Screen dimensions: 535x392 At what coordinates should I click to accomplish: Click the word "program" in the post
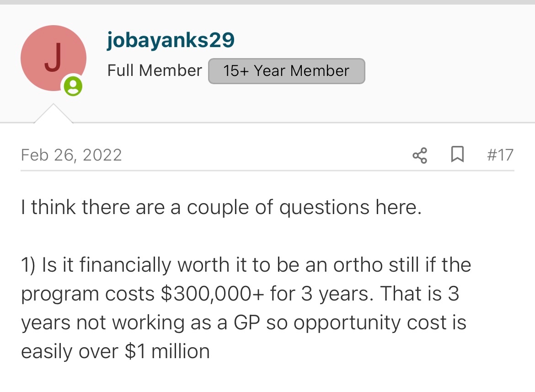(60, 294)
